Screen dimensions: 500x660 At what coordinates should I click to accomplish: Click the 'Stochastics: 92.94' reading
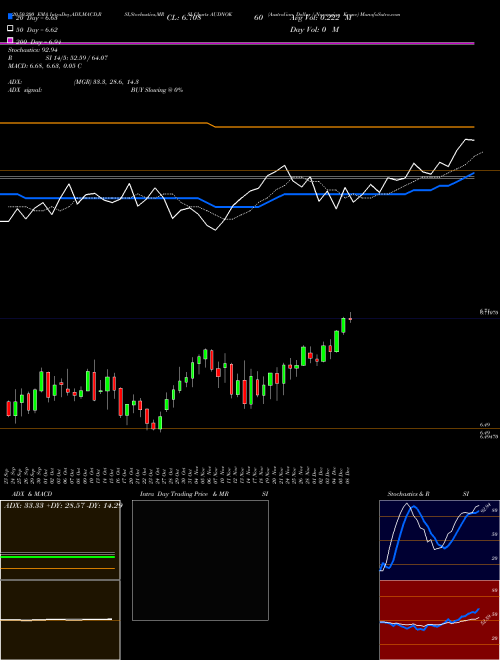click(x=32, y=50)
